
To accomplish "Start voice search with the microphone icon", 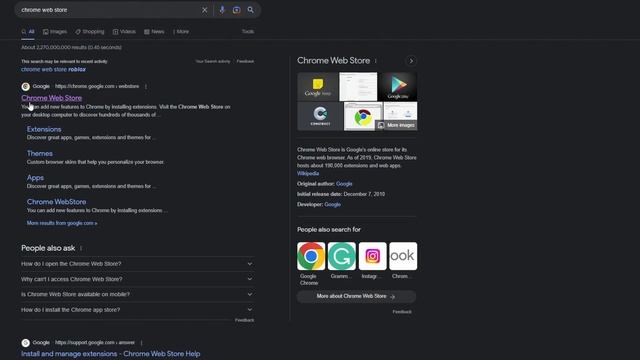I will [x=222, y=10].
